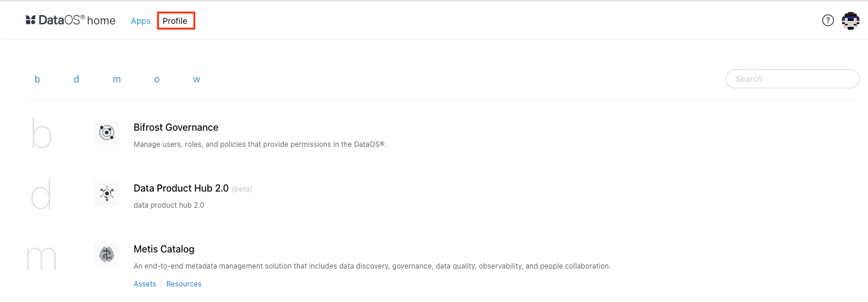Jump to apps starting with d

76,79
